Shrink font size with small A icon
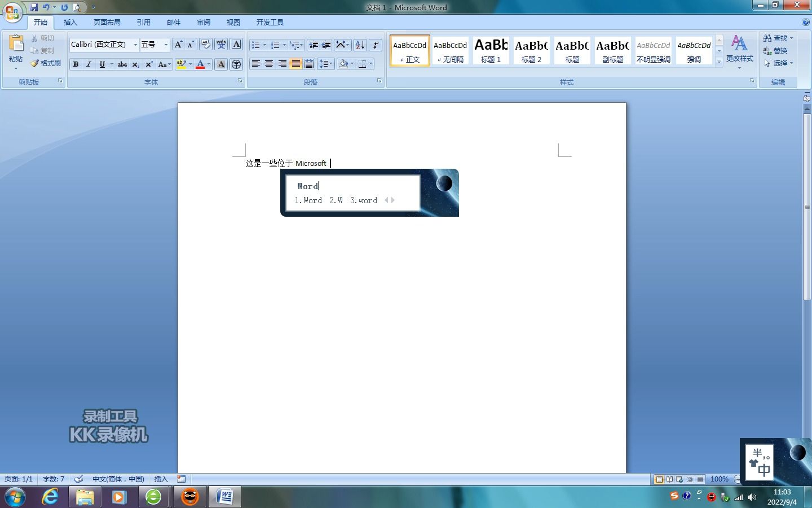This screenshot has height=508, width=812. 191,45
